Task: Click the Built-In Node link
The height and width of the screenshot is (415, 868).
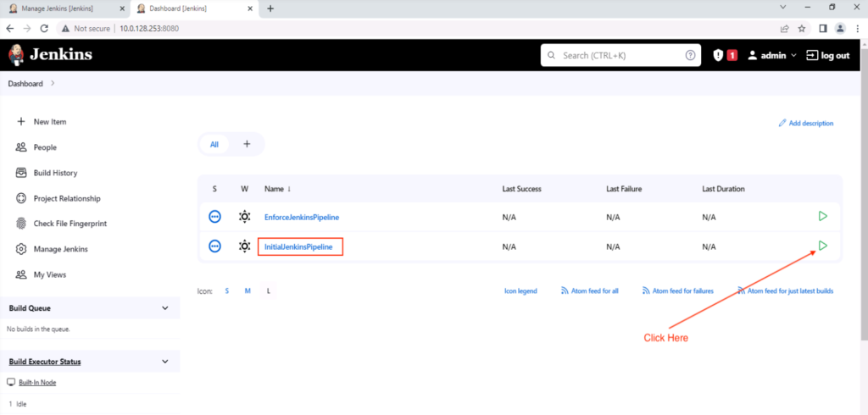Action: (37, 382)
